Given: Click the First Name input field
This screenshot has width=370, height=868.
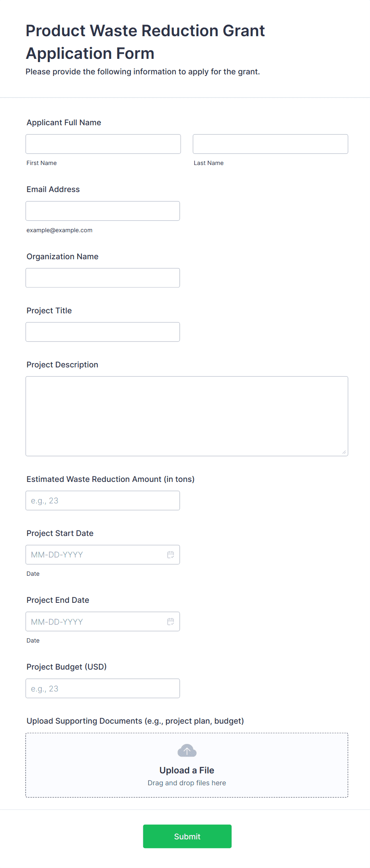Looking at the screenshot, I should click(103, 144).
